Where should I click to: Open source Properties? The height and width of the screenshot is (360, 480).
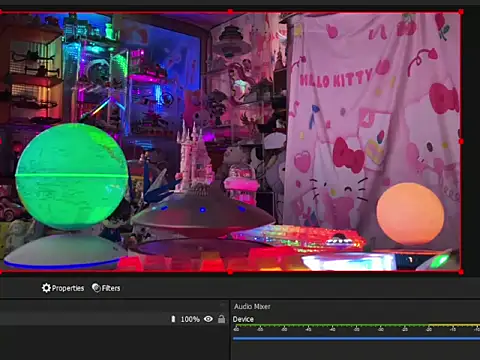click(x=63, y=288)
